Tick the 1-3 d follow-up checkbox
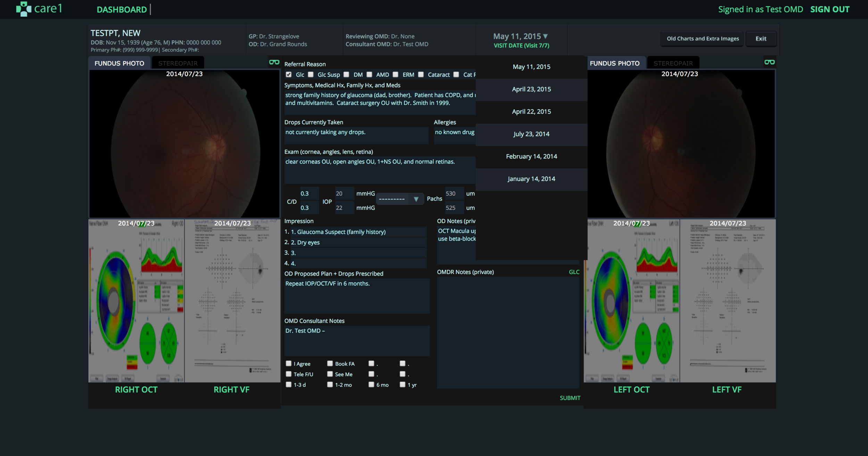This screenshot has width=868, height=456. [x=289, y=384]
